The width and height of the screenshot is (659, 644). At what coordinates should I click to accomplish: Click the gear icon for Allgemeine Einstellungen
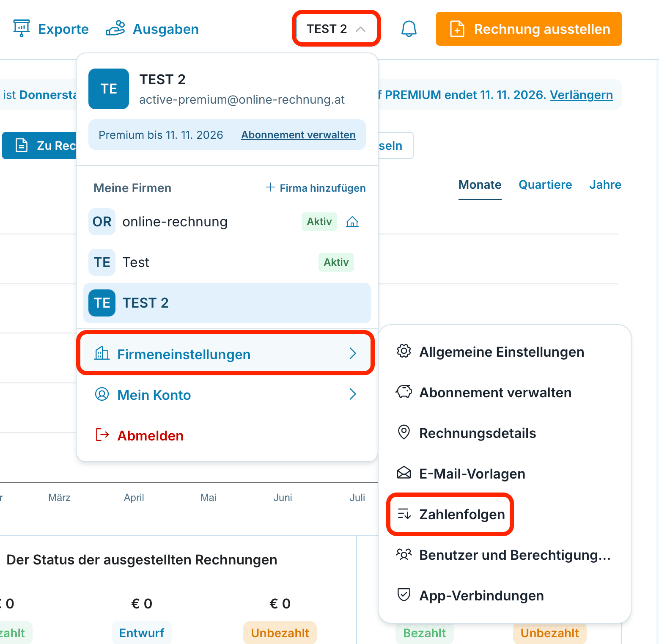point(404,351)
